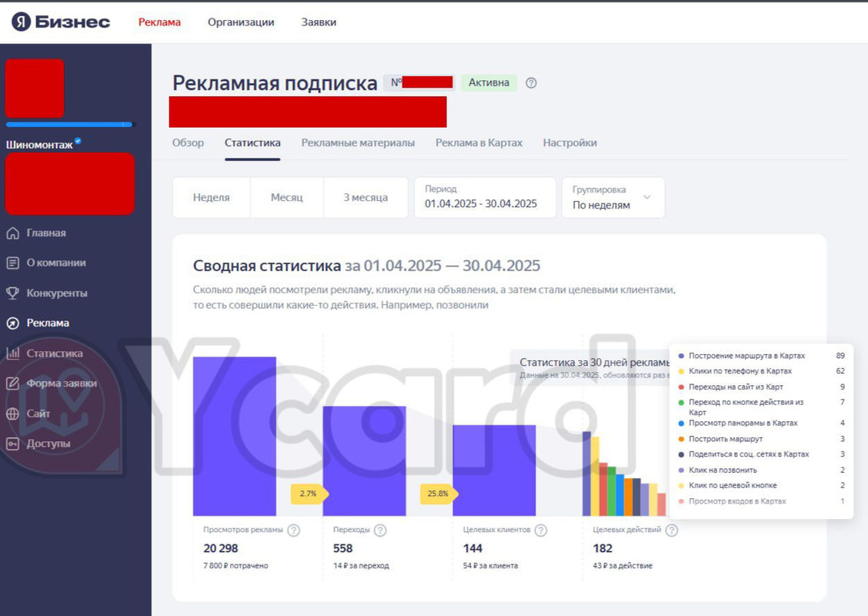
Task: Switch to Рекламные материалы tab
Action: coord(358,143)
